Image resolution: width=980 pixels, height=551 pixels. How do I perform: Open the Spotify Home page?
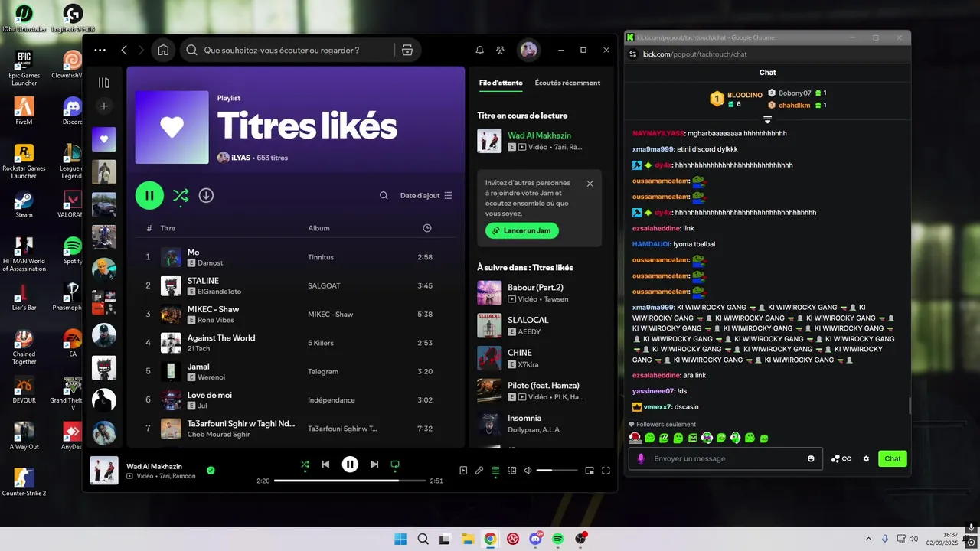click(163, 50)
